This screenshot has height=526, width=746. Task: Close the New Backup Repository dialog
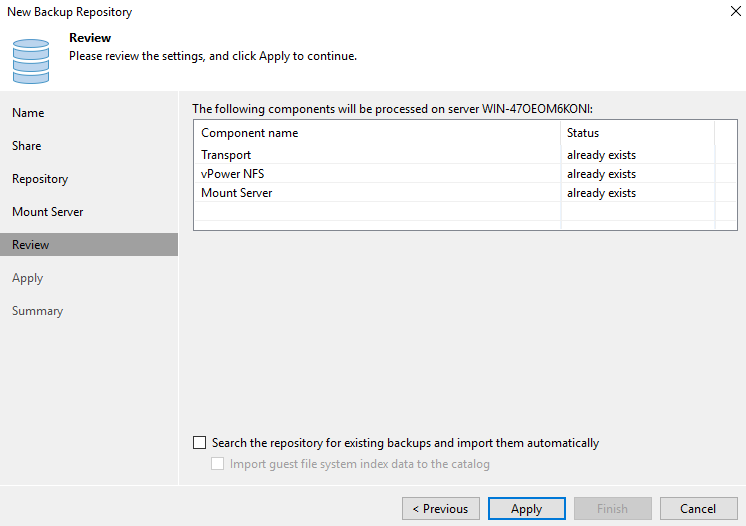point(736,11)
